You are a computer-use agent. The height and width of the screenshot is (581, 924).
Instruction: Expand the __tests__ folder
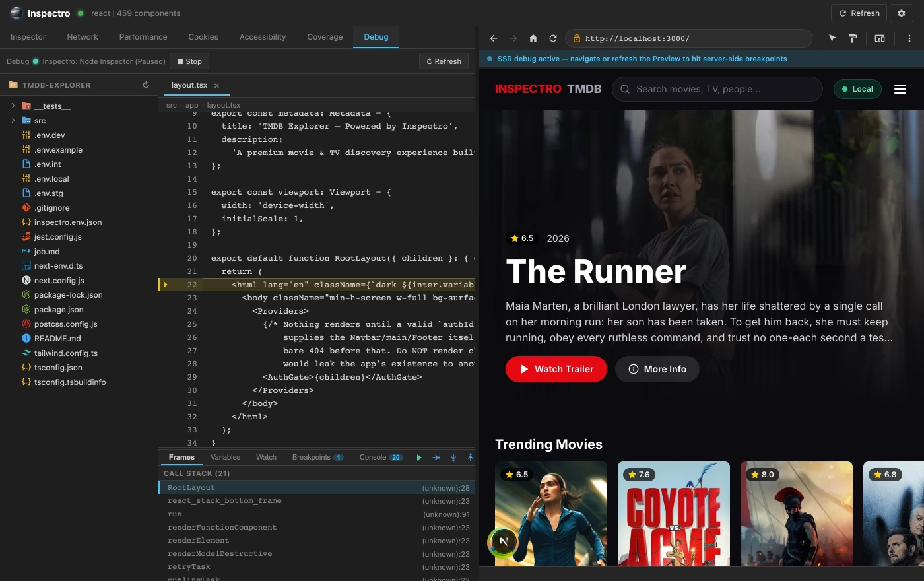pyautogui.click(x=13, y=106)
